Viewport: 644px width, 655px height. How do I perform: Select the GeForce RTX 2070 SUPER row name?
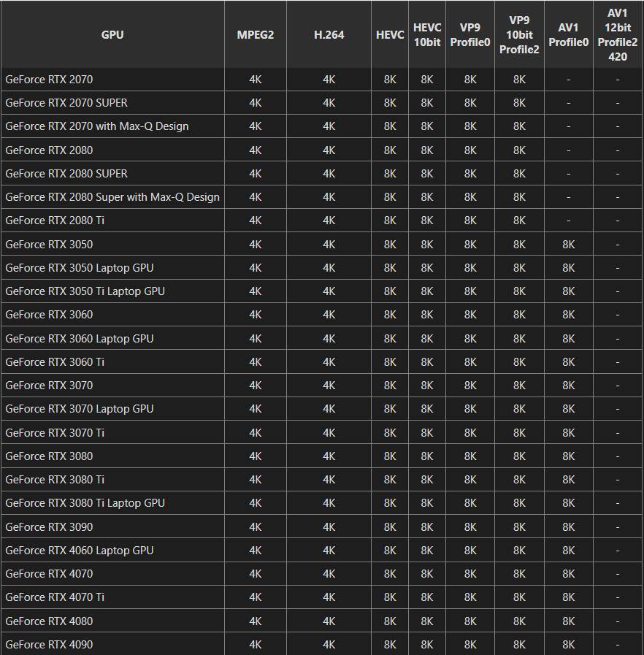click(66, 103)
